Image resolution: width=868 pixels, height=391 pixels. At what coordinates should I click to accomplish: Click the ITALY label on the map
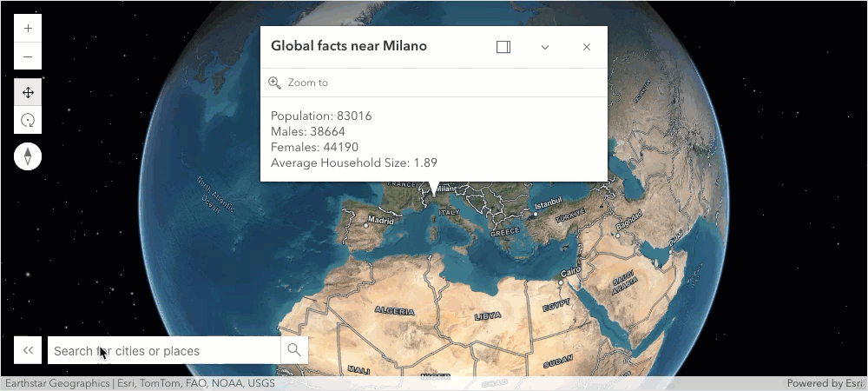(449, 212)
